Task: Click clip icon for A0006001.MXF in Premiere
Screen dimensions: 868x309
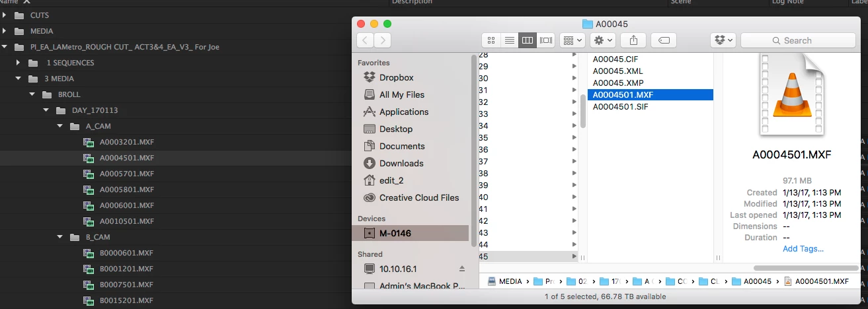Action: [x=88, y=205]
